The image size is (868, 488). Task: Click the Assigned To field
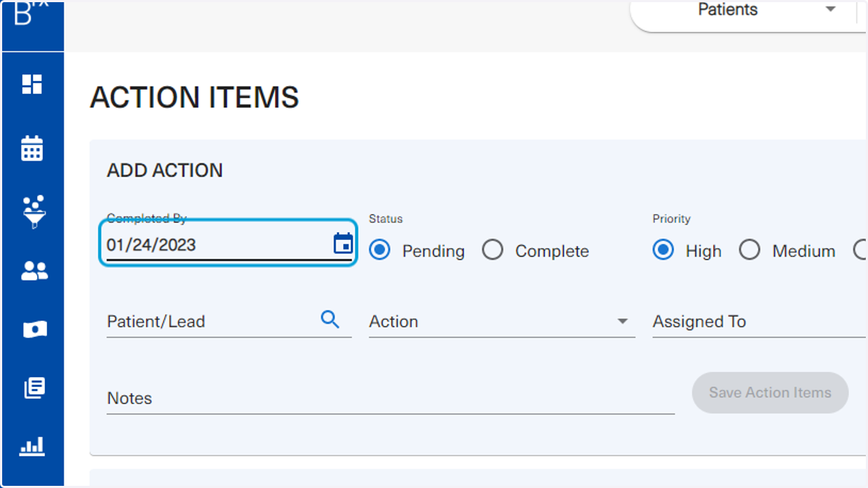(759, 322)
